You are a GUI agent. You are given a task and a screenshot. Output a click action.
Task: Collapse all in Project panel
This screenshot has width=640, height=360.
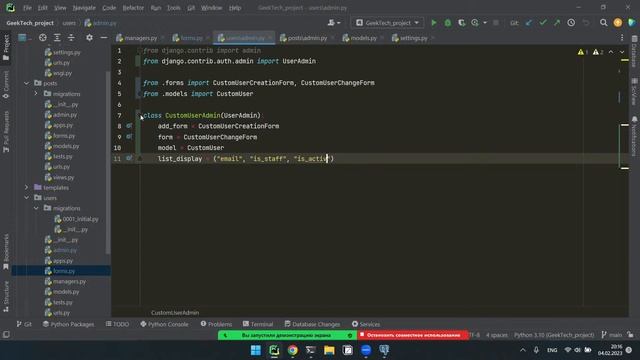coord(71,38)
